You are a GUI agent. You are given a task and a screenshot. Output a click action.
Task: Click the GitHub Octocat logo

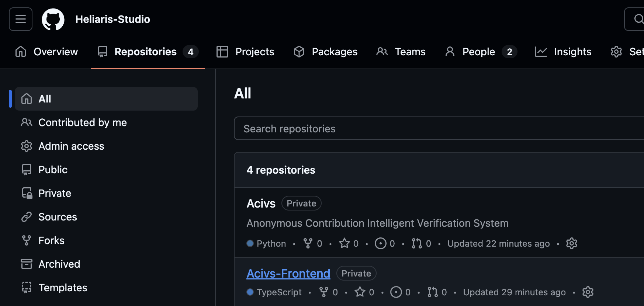pos(53,19)
